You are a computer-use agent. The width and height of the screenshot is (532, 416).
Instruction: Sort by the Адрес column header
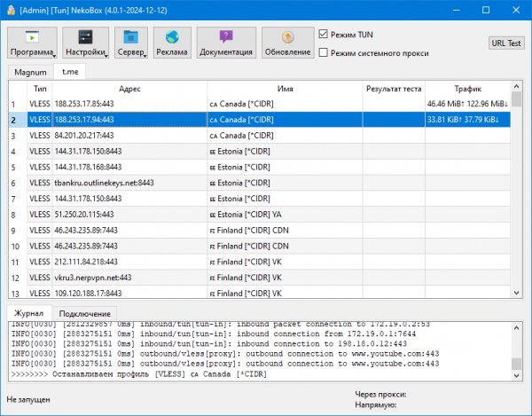coord(129,89)
